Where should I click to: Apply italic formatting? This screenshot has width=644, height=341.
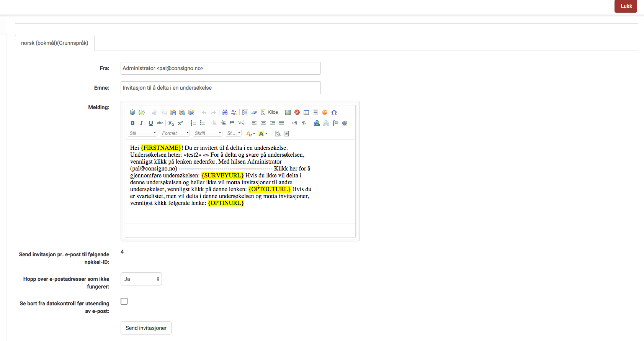tap(141, 123)
